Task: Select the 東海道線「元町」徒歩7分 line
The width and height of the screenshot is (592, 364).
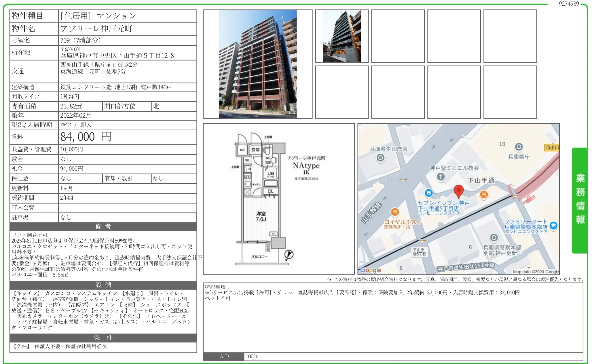Action: point(93,71)
